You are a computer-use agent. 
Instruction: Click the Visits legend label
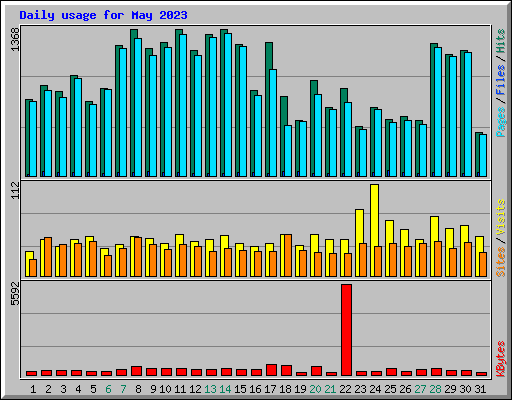click(x=501, y=218)
